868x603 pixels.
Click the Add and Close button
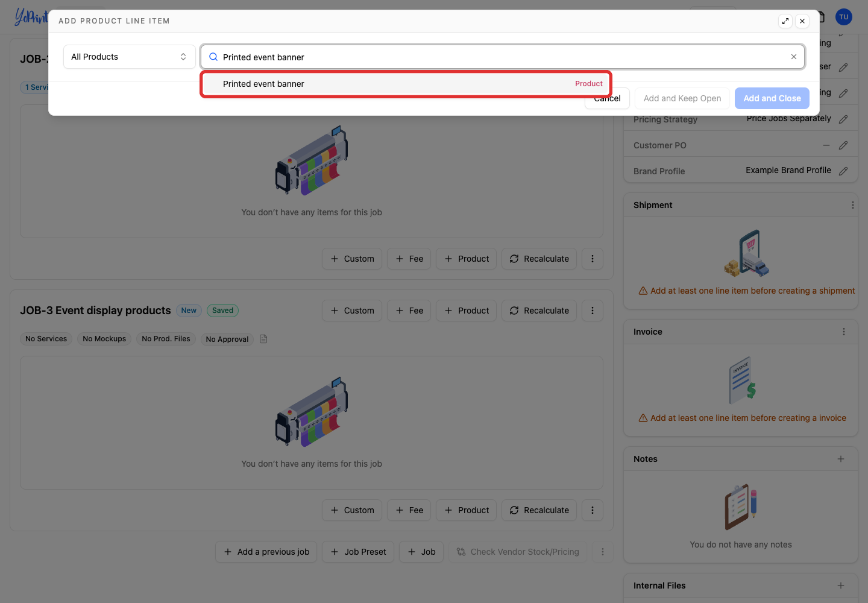pos(772,98)
